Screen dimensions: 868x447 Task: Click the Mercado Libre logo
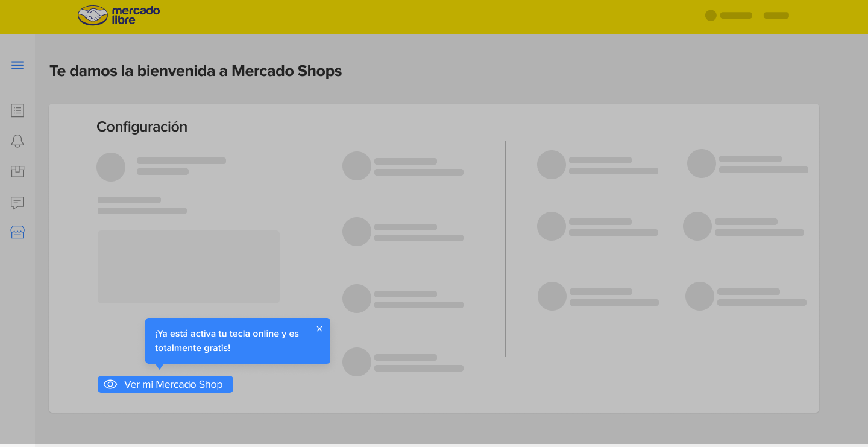tap(119, 16)
